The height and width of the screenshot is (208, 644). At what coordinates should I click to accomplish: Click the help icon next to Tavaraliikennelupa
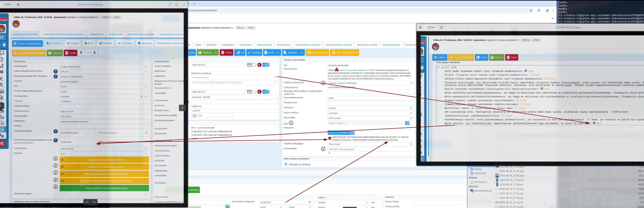[56, 131]
